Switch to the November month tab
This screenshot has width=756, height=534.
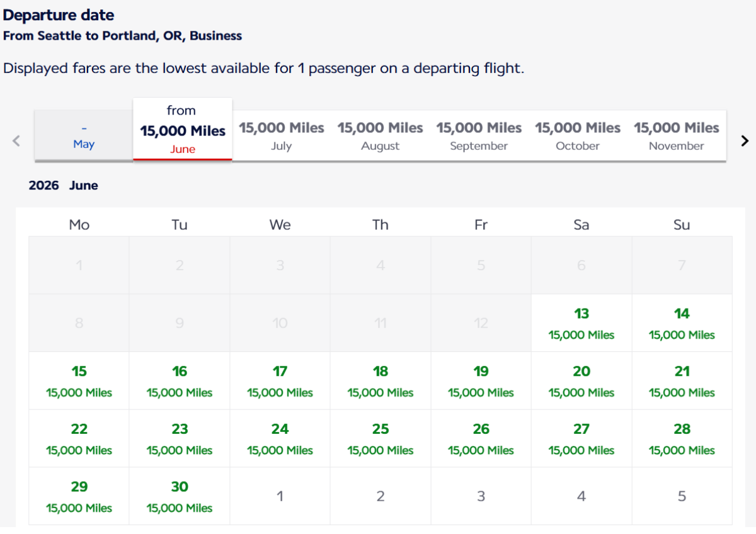coord(677,135)
